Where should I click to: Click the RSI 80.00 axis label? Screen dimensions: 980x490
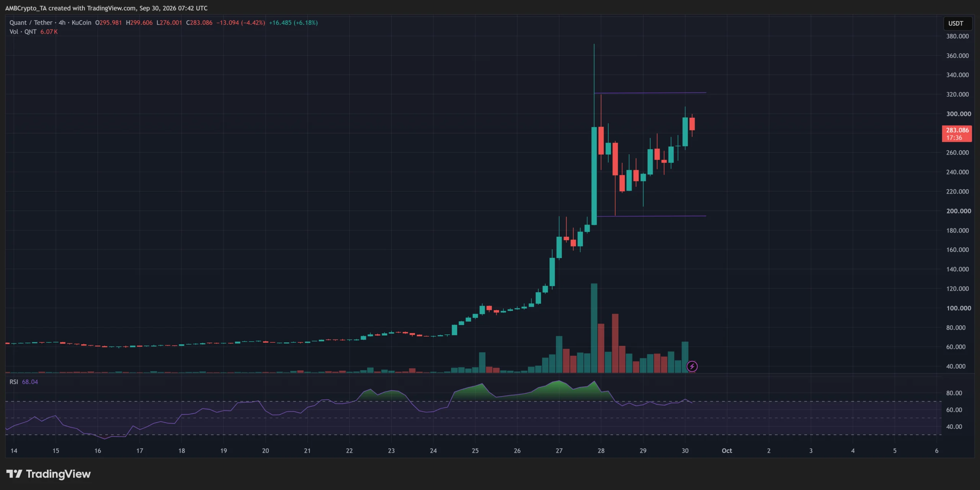954,393
